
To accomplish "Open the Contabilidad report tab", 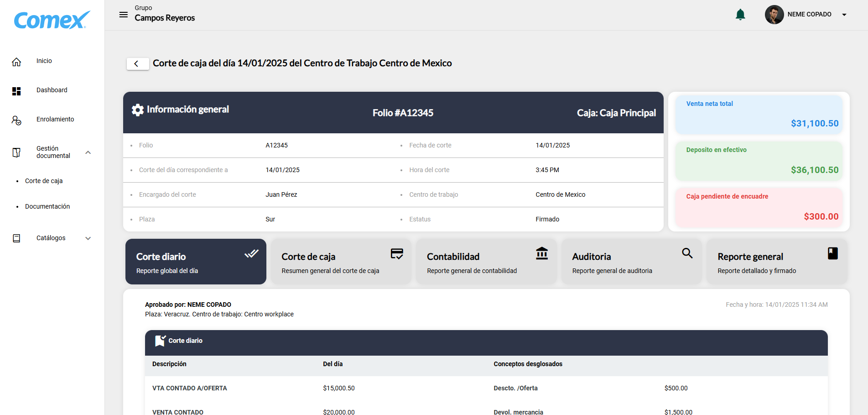I will click(x=486, y=262).
